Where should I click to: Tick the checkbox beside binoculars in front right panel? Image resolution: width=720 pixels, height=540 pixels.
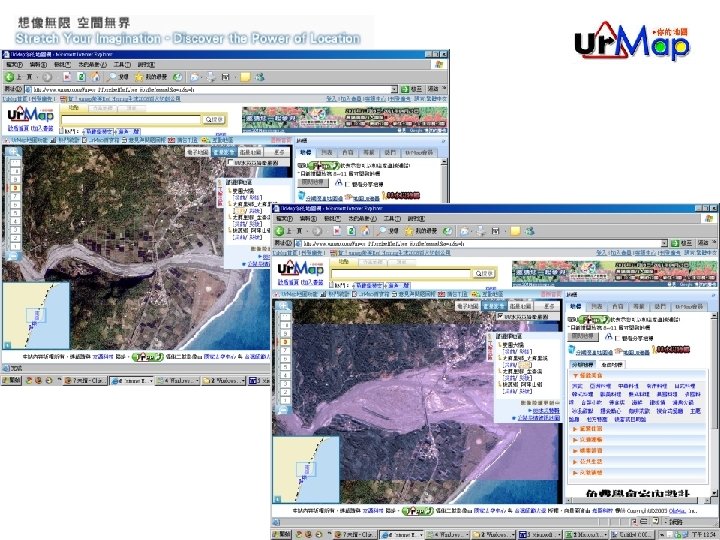coord(618,338)
